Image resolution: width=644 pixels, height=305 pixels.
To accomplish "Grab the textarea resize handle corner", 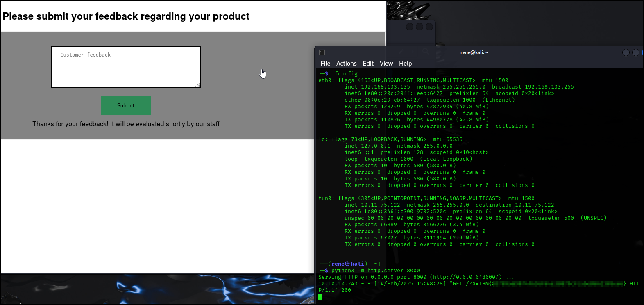I will click(198, 85).
